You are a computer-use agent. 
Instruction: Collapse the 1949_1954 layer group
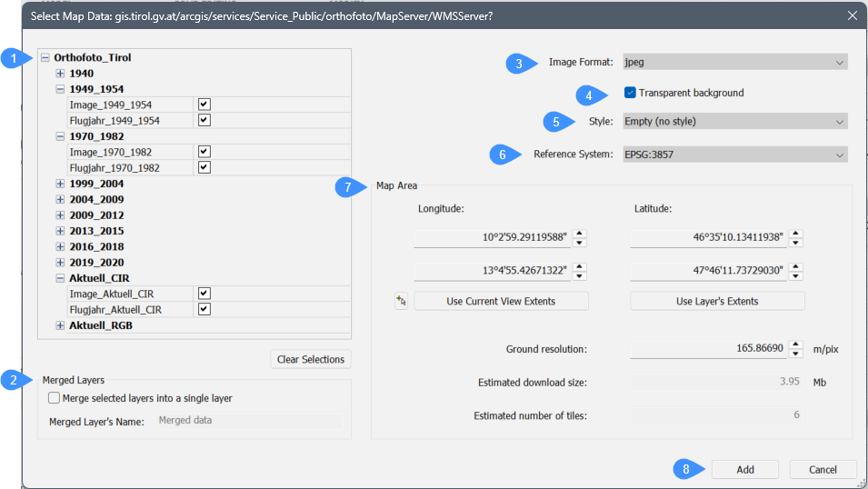coord(60,90)
